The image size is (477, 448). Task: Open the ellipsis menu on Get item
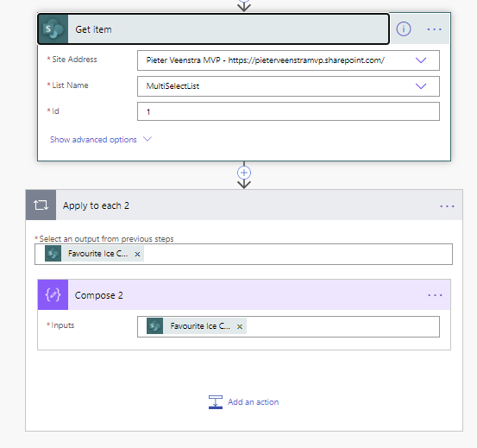coord(435,29)
